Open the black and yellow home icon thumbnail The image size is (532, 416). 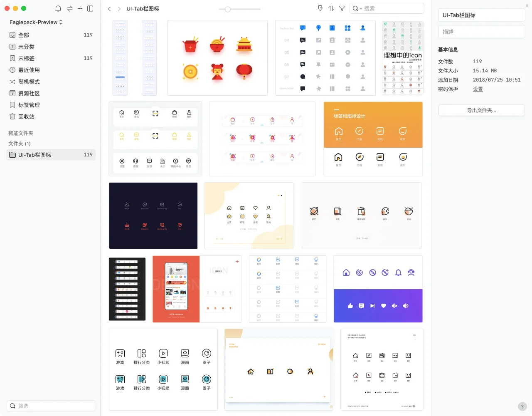click(279, 370)
